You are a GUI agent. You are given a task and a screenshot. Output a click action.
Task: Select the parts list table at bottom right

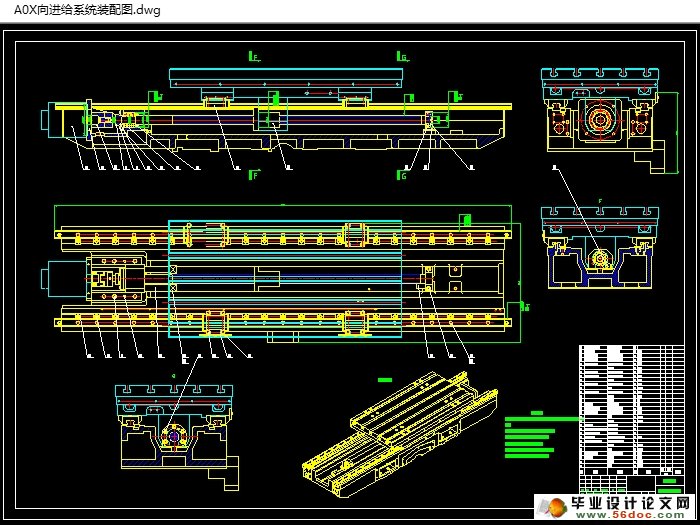[x=633, y=412]
